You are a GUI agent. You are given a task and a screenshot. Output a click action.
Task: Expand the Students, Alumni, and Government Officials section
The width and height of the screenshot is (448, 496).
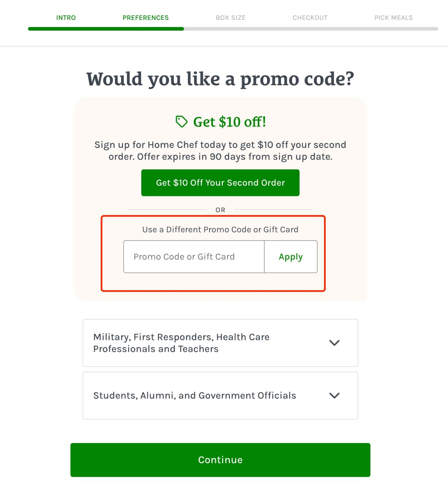tap(334, 396)
